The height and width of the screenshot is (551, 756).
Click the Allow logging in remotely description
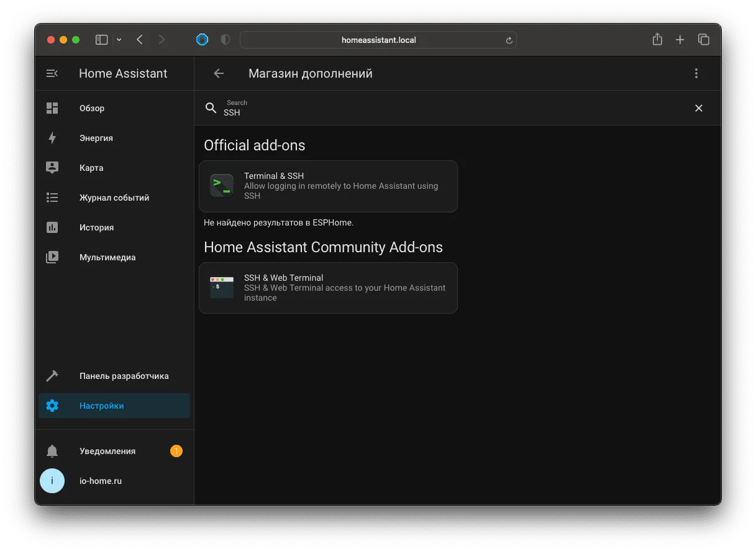point(341,191)
